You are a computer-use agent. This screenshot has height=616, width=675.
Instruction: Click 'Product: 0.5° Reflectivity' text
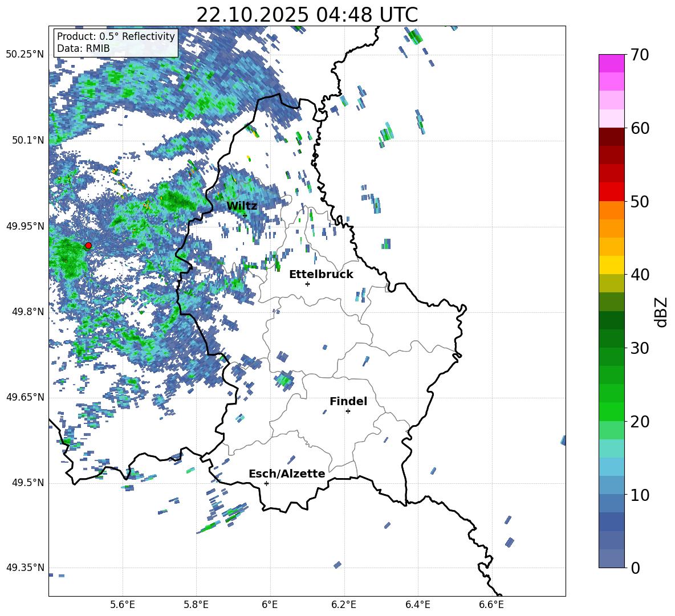[116, 36]
